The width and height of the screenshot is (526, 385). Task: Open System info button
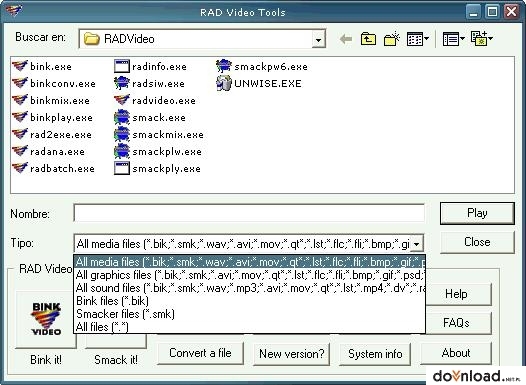375,354
